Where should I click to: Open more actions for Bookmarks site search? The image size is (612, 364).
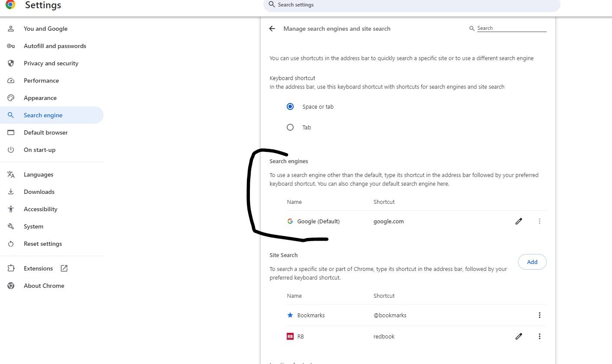540,315
